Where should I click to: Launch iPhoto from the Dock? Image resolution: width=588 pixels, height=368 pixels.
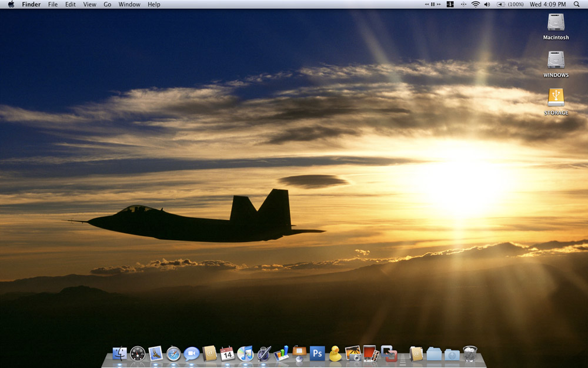click(x=353, y=354)
